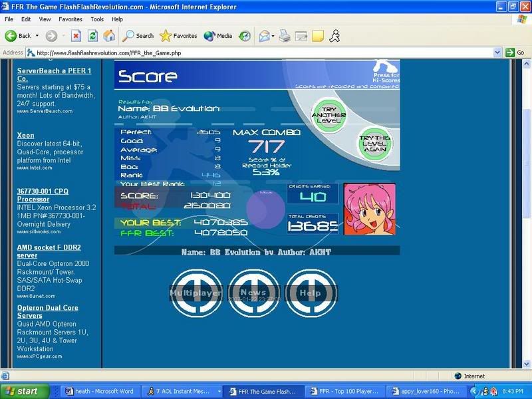Open the 367730-001 CPQ Processor link
532x399 pixels.
pos(43,195)
